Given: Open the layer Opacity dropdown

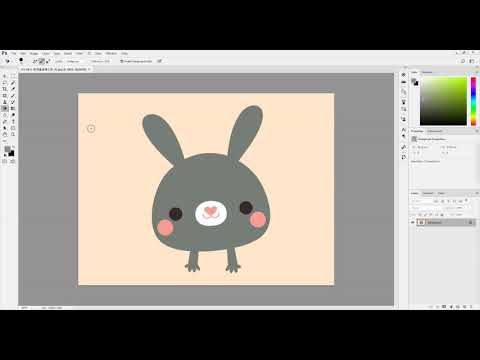Looking at the screenshot, I should [460, 208].
